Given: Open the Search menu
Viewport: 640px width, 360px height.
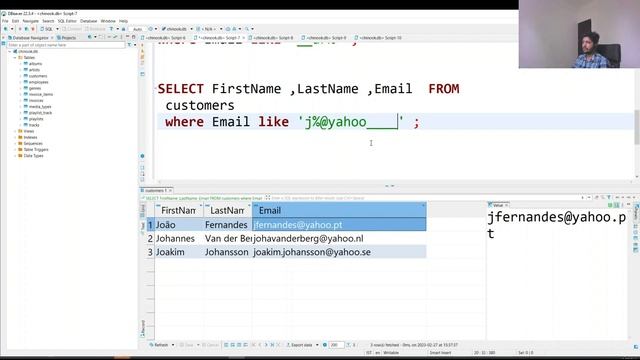Looking at the screenshot, I should tap(48, 21).
